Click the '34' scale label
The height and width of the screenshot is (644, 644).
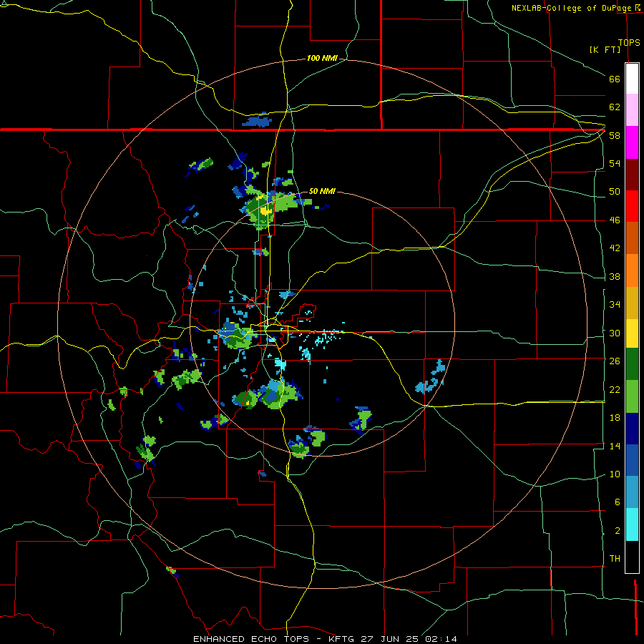pyautogui.click(x=615, y=304)
